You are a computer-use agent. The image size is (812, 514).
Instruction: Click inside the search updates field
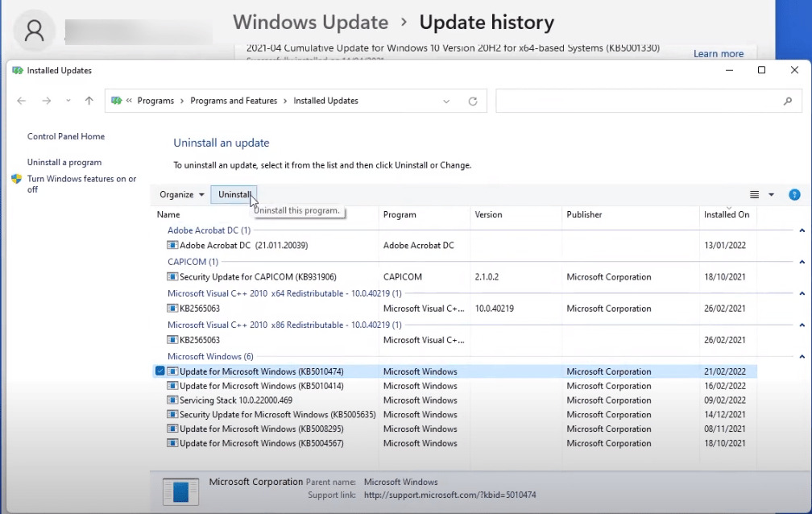636,102
